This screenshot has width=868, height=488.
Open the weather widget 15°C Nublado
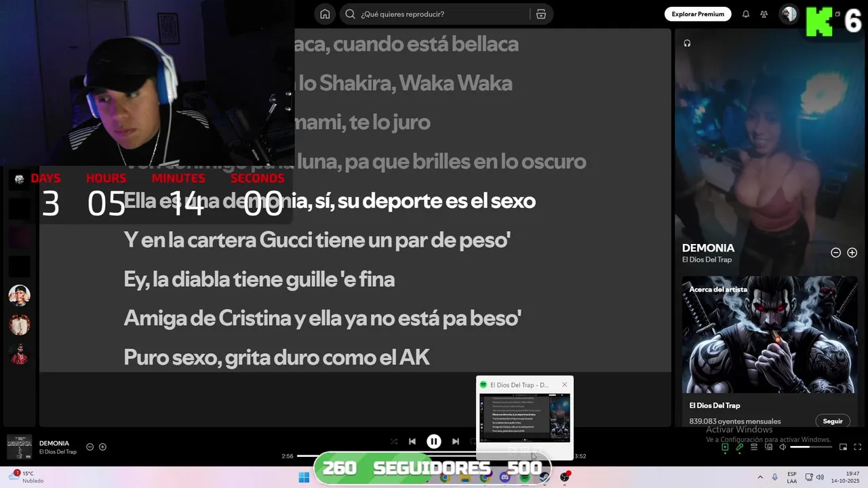[x=27, y=477]
